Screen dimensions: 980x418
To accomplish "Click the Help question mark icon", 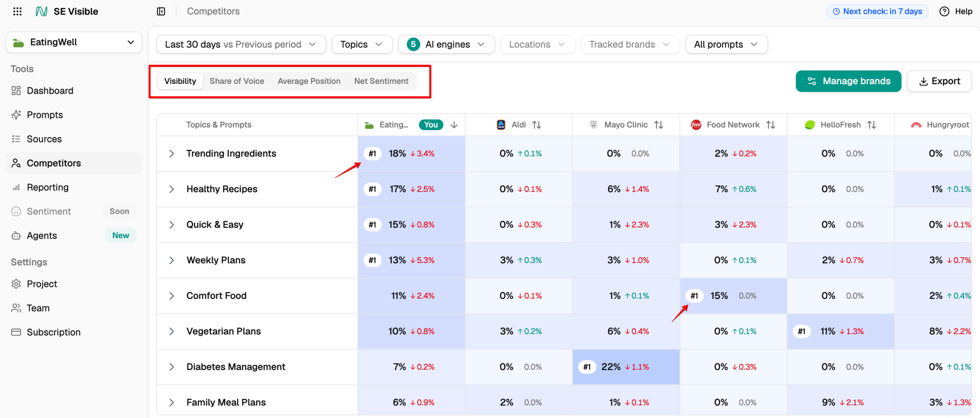I will pos(944,11).
